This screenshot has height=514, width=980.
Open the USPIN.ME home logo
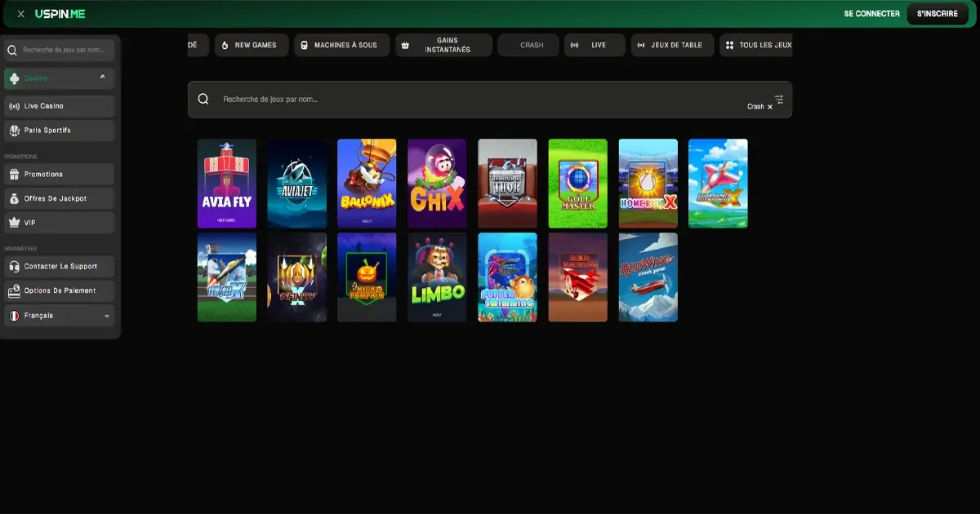point(60,14)
